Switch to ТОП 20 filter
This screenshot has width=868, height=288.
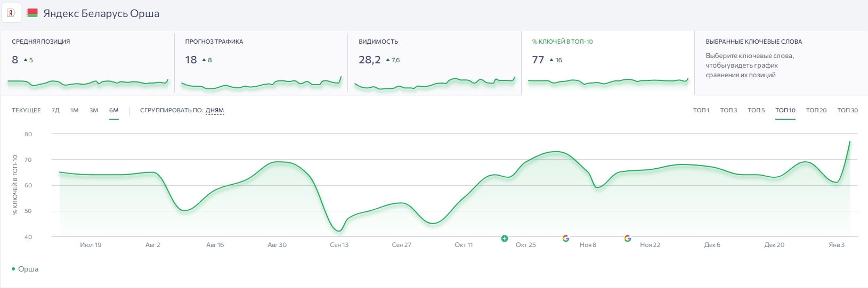coord(816,110)
